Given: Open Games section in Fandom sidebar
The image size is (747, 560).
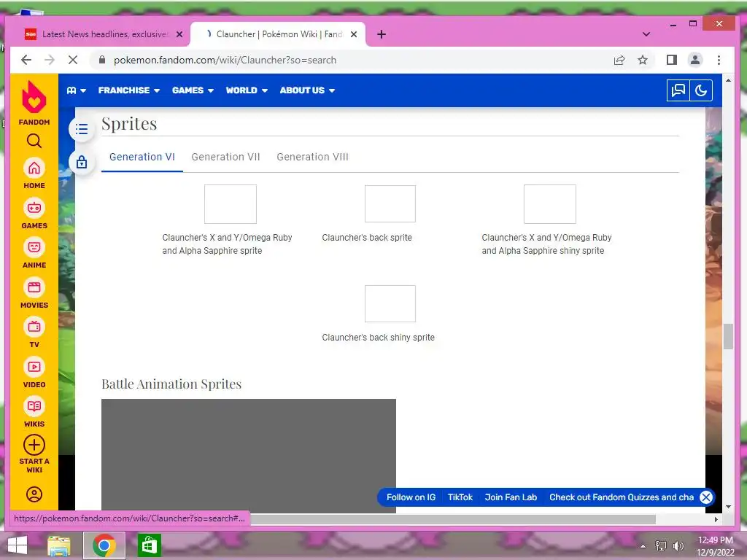Looking at the screenshot, I should pos(34,214).
